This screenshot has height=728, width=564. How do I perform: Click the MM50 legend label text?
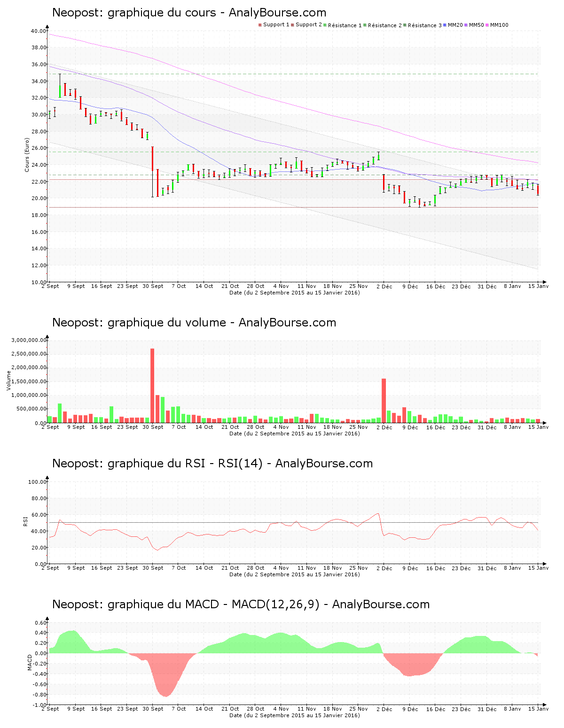[476, 25]
